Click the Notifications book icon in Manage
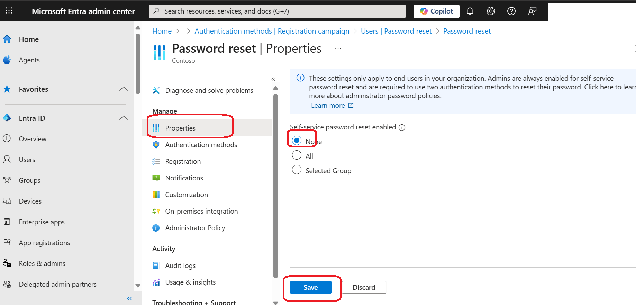Screen dimensions: 644x305 [x=156, y=178]
